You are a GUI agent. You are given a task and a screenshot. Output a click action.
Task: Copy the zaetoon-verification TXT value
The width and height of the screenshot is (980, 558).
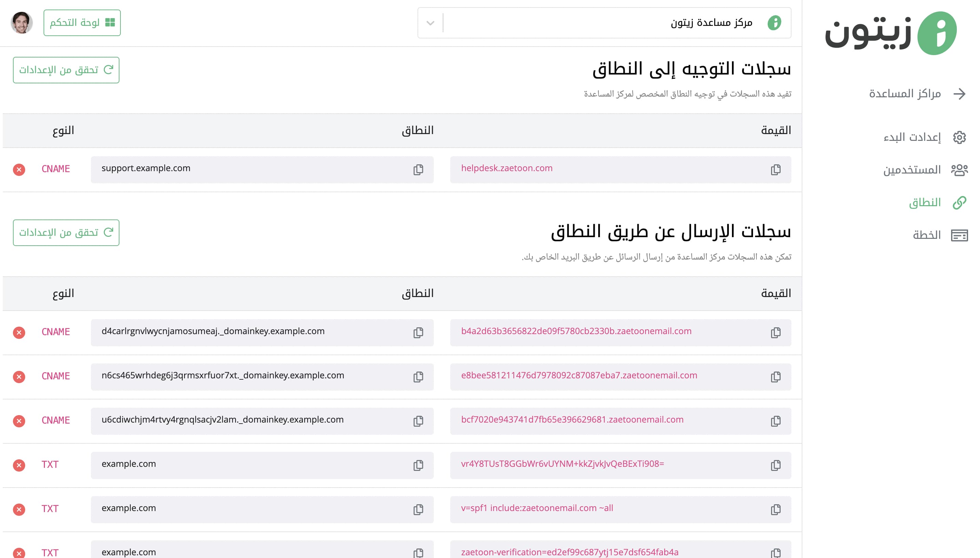click(775, 553)
